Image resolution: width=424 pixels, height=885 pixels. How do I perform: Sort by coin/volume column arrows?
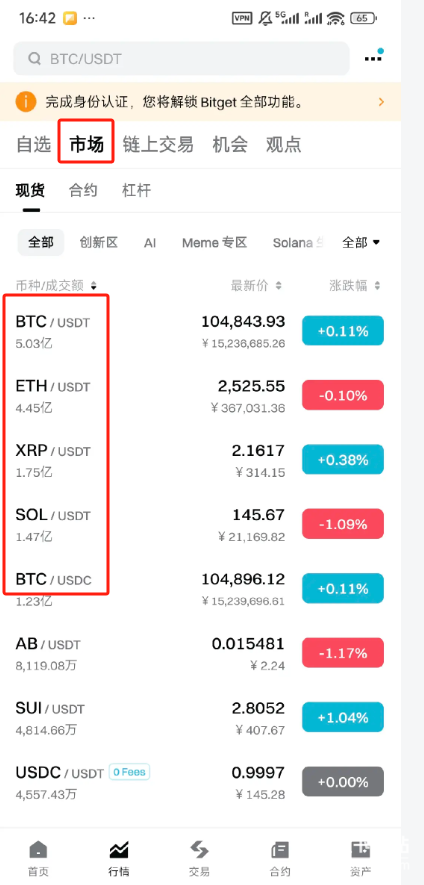[94, 286]
